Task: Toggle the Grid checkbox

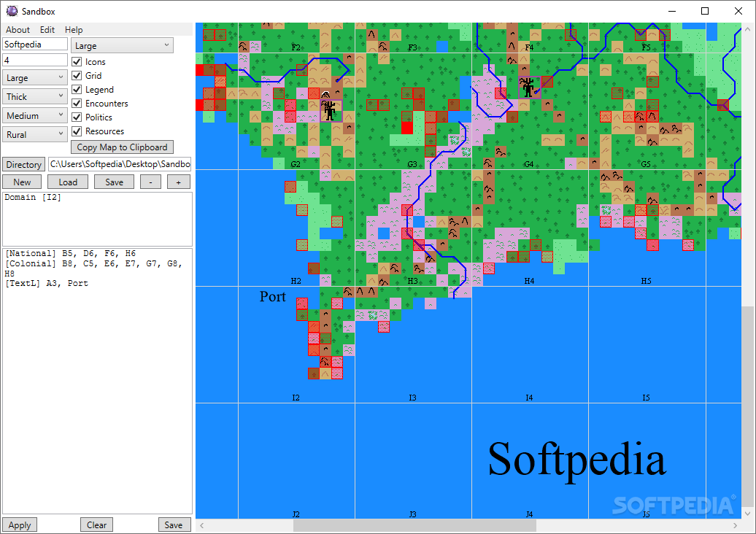Action: tap(76, 76)
